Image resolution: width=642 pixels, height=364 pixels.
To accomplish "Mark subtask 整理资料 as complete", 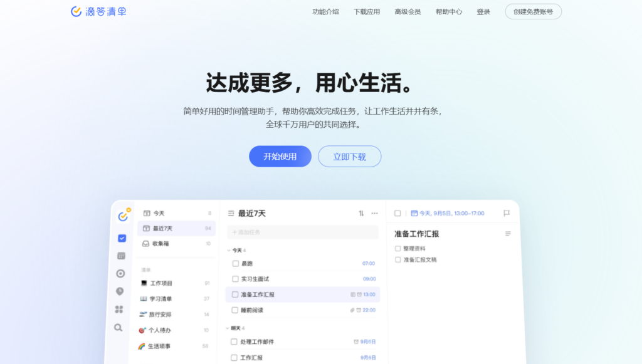I will coord(397,248).
